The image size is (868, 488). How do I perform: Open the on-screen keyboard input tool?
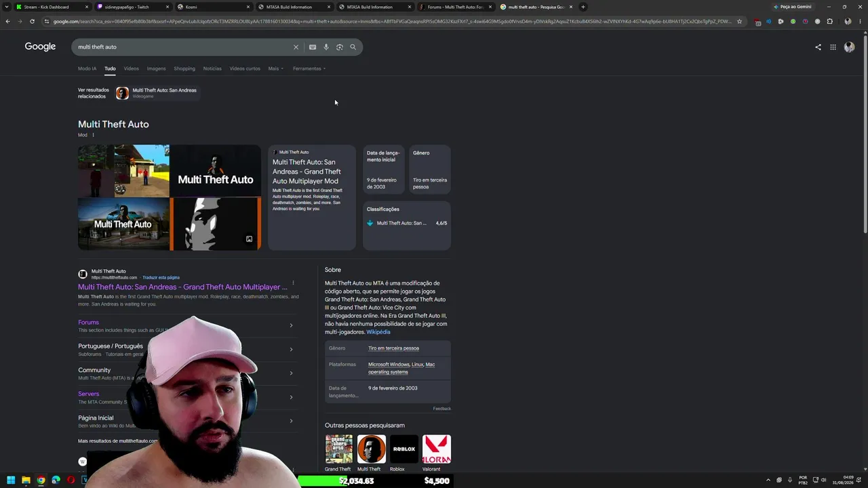[313, 47]
